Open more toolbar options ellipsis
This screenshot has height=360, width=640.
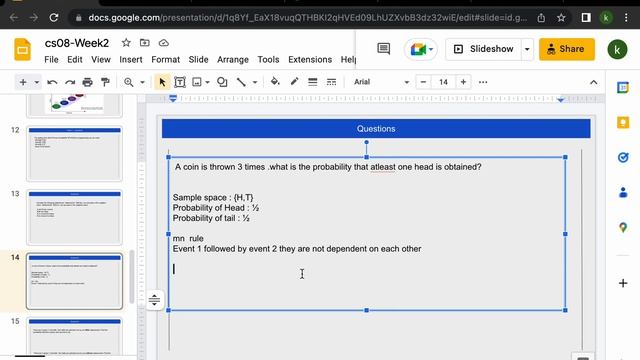(x=483, y=82)
